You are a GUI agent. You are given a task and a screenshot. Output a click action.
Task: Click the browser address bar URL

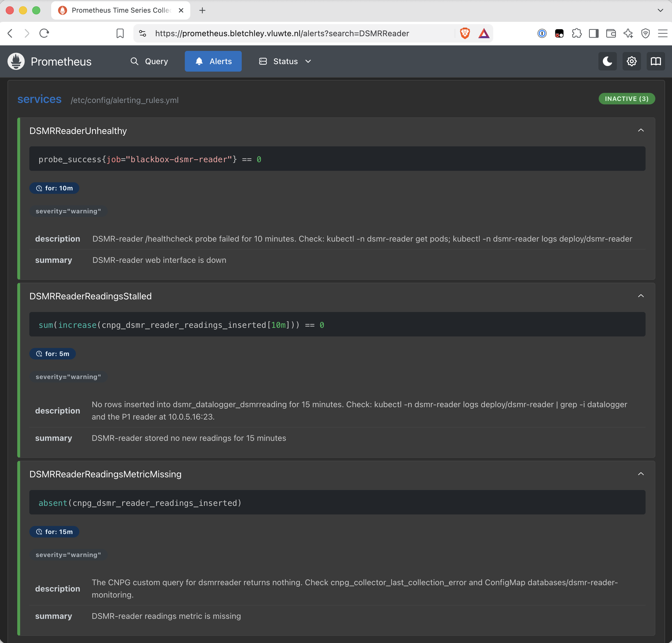point(282,33)
